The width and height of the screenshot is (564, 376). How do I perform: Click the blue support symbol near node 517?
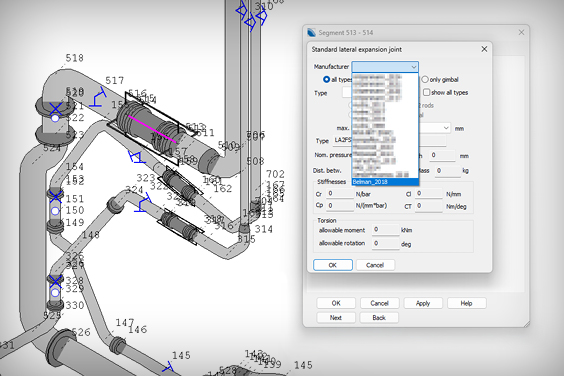click(98, 97)
